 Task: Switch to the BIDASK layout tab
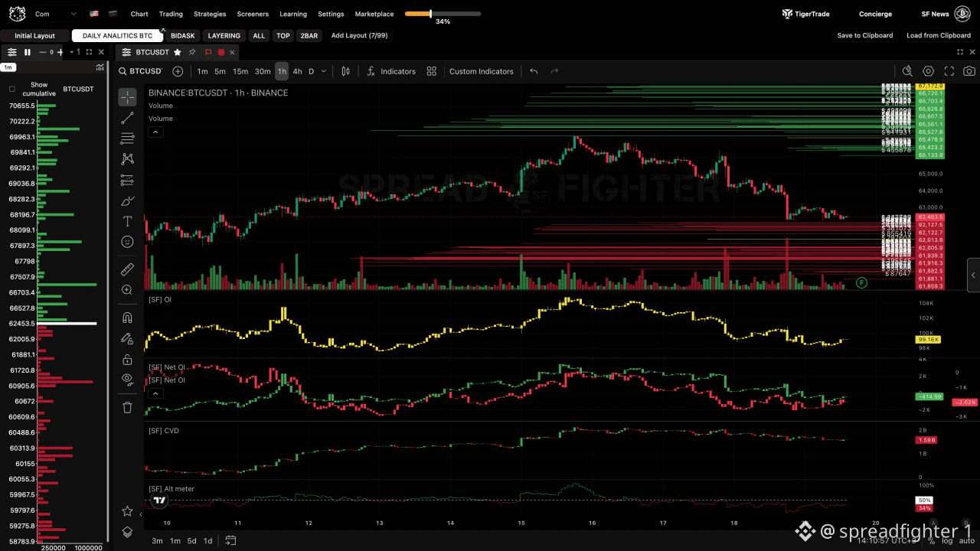click(x=183, y=35)
